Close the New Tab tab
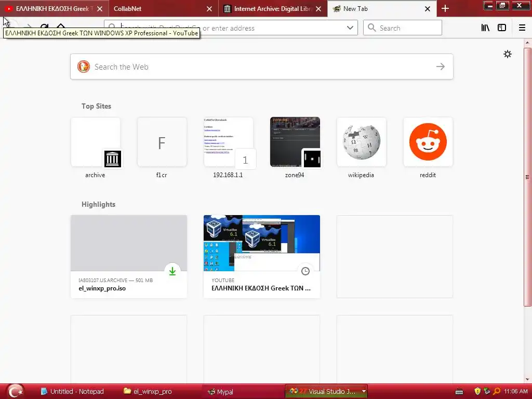532x399 pixels. click(428, 9)
